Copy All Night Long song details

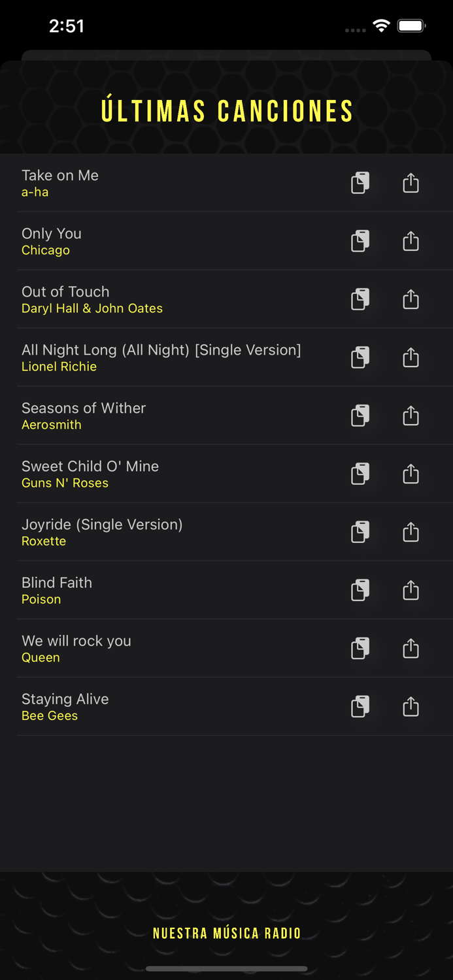coord(360,357)
